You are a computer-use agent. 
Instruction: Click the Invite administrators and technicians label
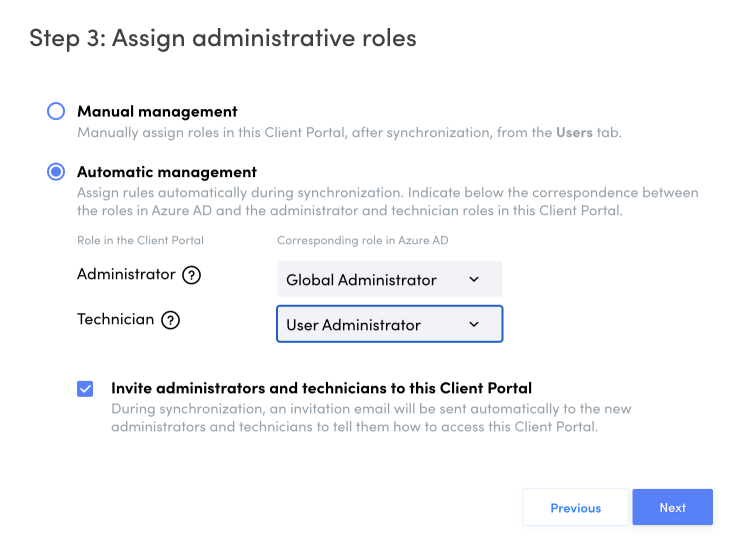pos(321,388)
